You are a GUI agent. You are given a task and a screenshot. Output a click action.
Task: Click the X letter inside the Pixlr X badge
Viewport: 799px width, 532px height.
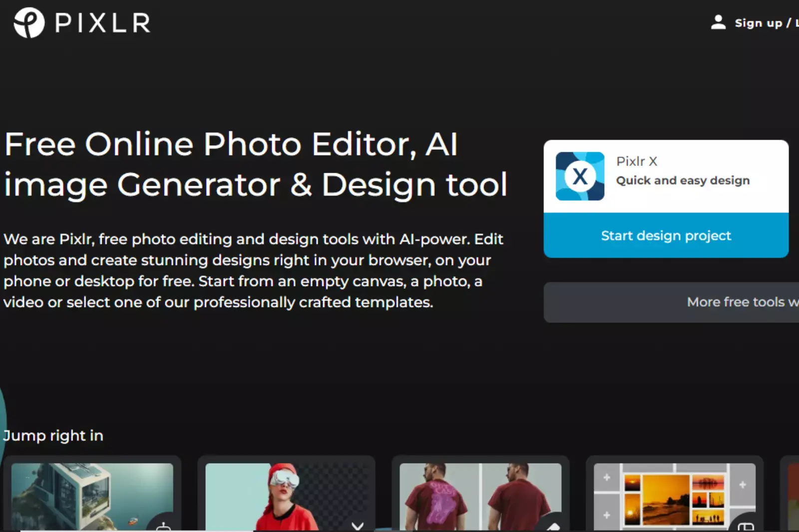pyautogui.click(x=579, y=177)
